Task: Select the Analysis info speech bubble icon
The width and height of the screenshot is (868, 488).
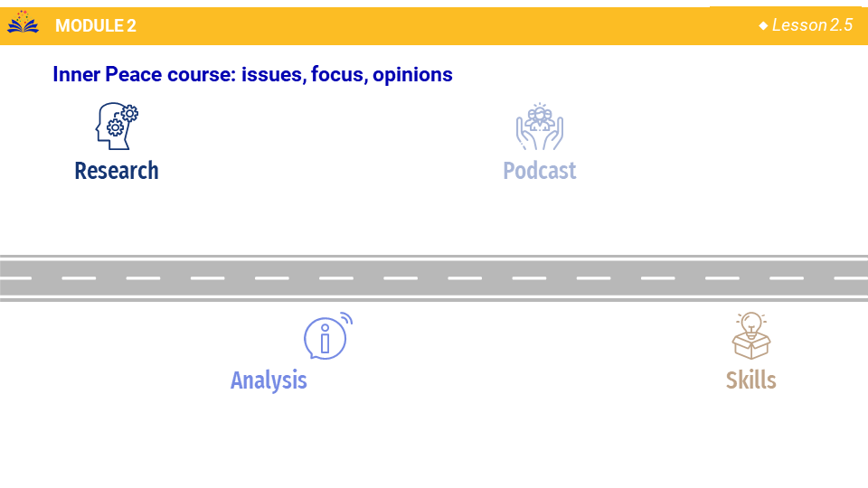Action: pyautogui.click(x=326, y=336)
